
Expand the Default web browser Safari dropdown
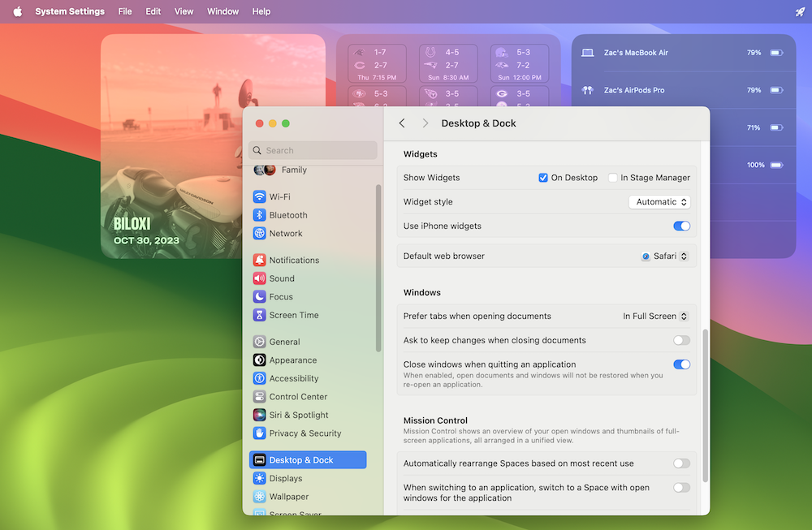click(x=664, y=256)
